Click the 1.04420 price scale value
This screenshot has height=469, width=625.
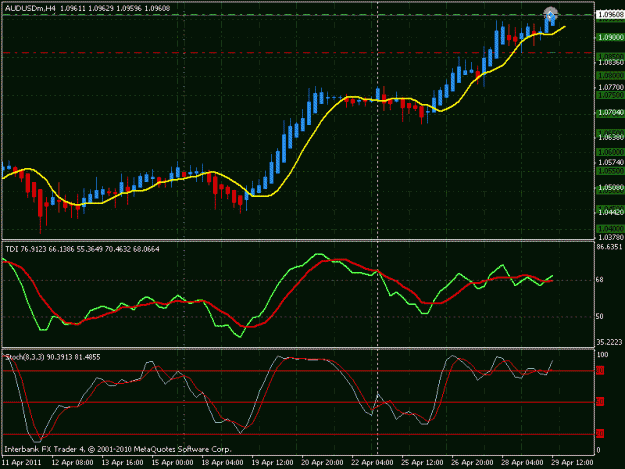click(610, 212)
